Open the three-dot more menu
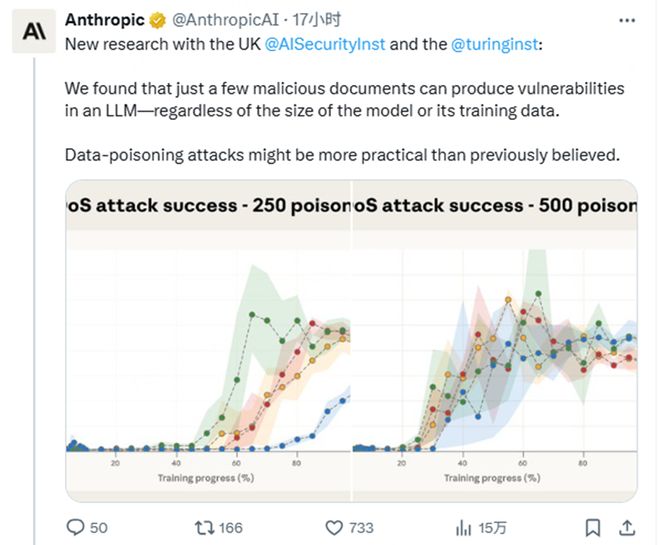This screenshot has width=660, height=545. click(x=626, y=20)
